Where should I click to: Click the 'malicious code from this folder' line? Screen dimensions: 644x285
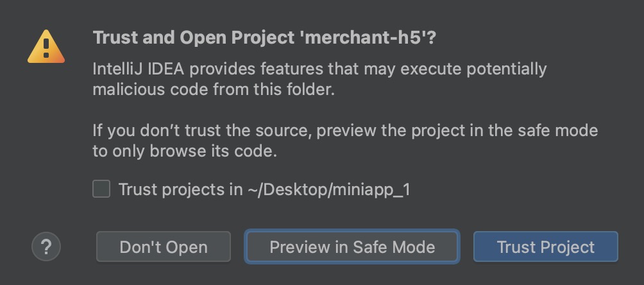tap(214, 89)
